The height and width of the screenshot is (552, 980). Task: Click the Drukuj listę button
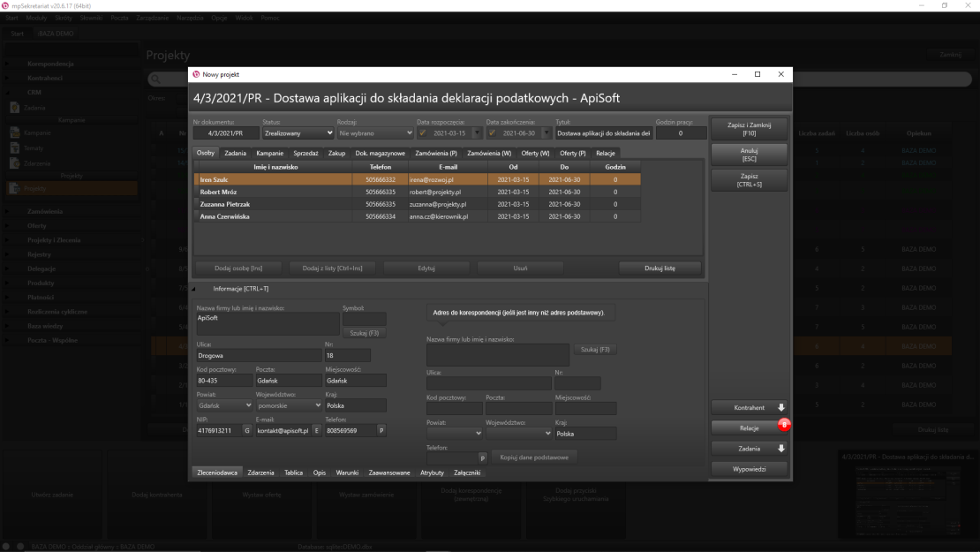coord(658,267)
